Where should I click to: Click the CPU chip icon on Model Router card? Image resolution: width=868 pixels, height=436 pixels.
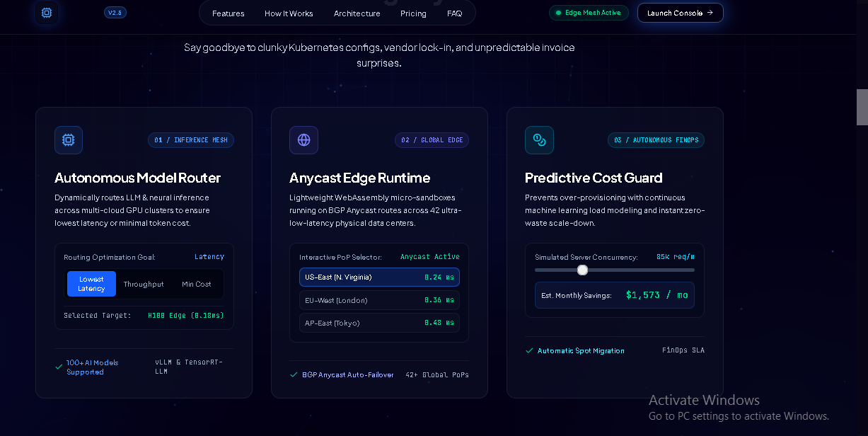(69, 140)
